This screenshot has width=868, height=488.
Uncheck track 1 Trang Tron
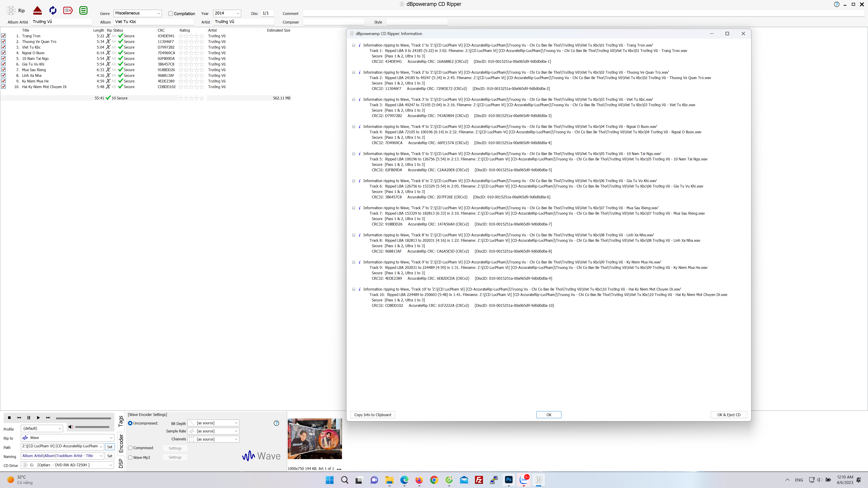[x=3, y=36]
